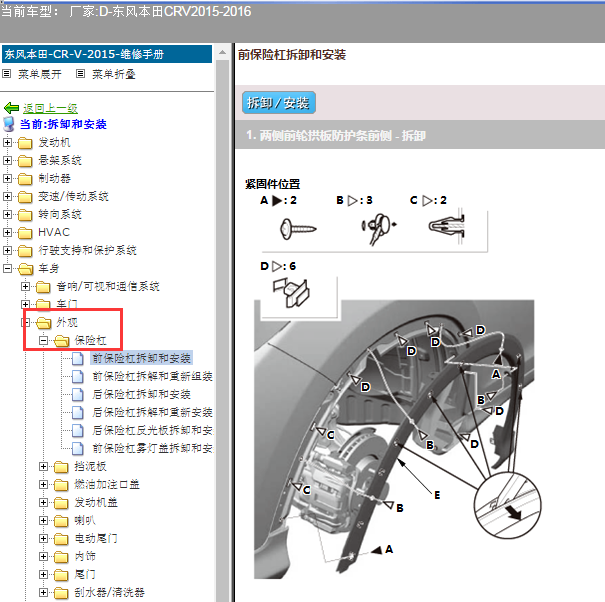This screenshot has width=605, height=602.
Task: Click 菜单折叠 to collapse all menus
Action: (x=113, y=74)
